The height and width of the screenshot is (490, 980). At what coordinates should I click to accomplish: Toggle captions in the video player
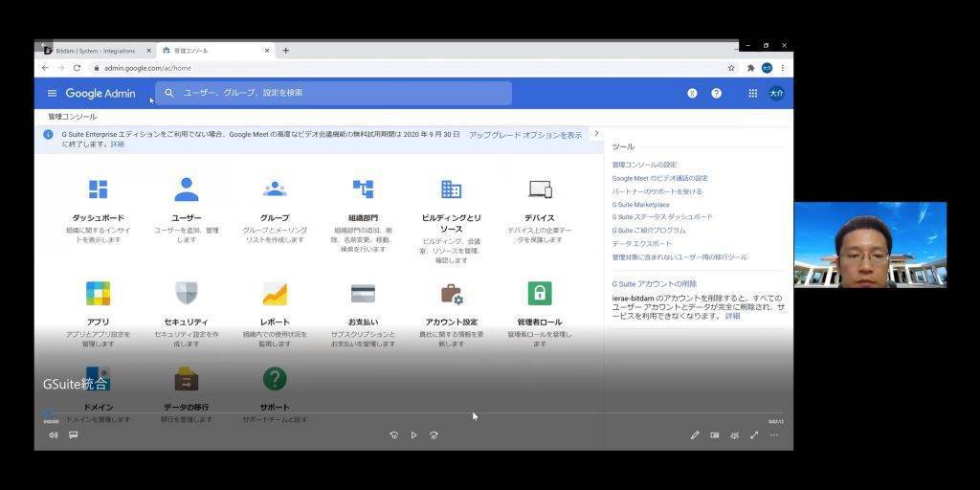tap(73, 435)
